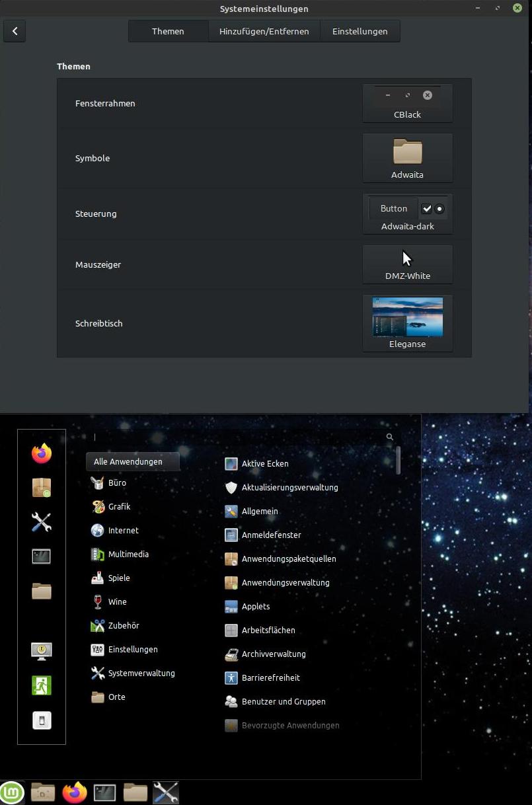Viewport: 532px width, 805px height.
Task: Launch Firefox from menu favorites sidebar
Action: pyautogui.click(x=42, y=453)
